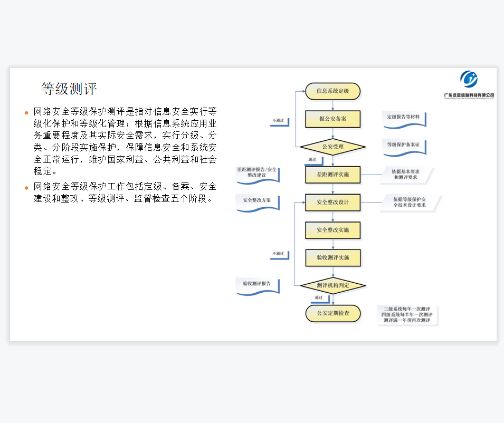The height and width of the screenshot is (423, 504).
Task: Select the 报公安备案 process box
Action: (332, 119)
